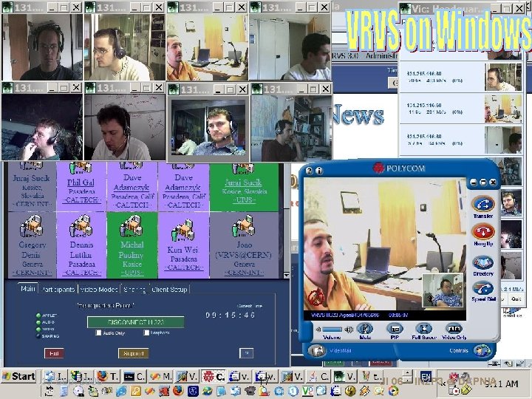Click Michal Pauliny participant icon

click(x=132, y=226)
